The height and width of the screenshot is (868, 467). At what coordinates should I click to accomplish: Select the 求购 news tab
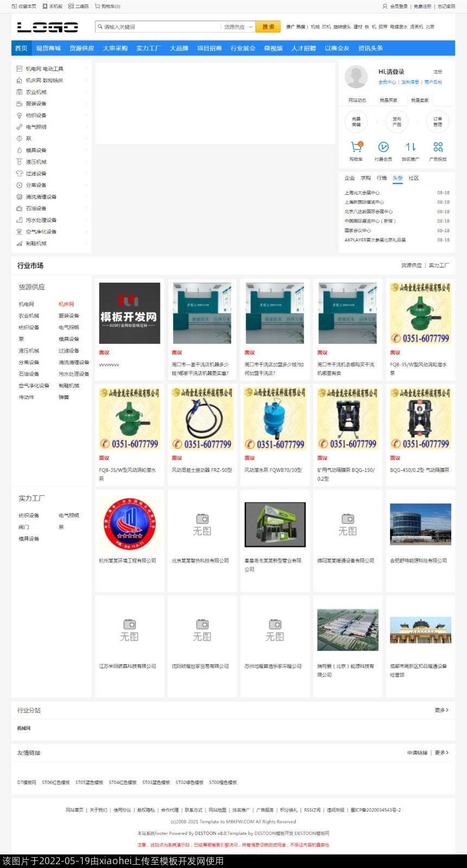point(366,178)
